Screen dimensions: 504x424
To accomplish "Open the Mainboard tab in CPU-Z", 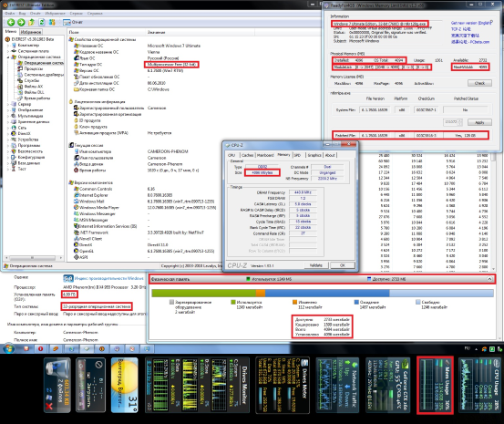I will (x=265, y=155).
